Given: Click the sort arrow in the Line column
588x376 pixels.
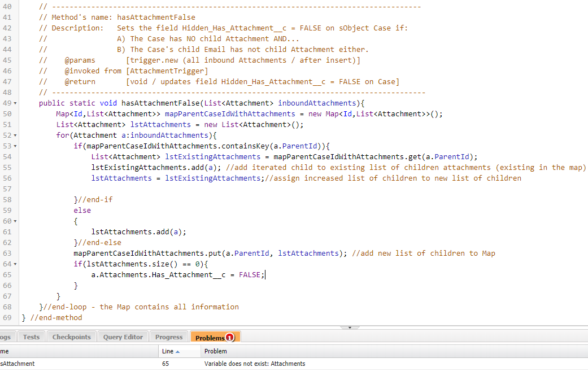Looking at the screenshot, I should [x=178, y=351].
